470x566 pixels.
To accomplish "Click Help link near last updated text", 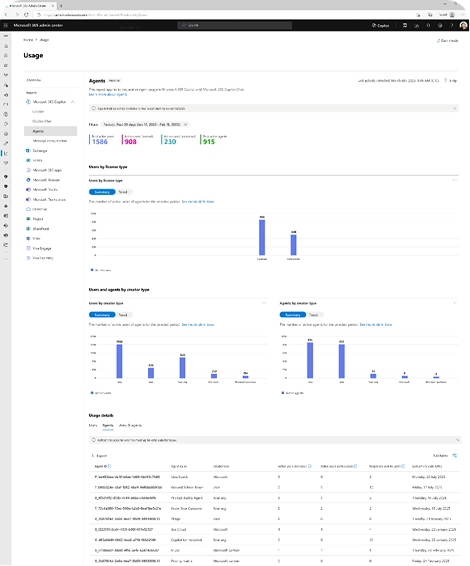I will pyautogui.click(x=451, y=80).
